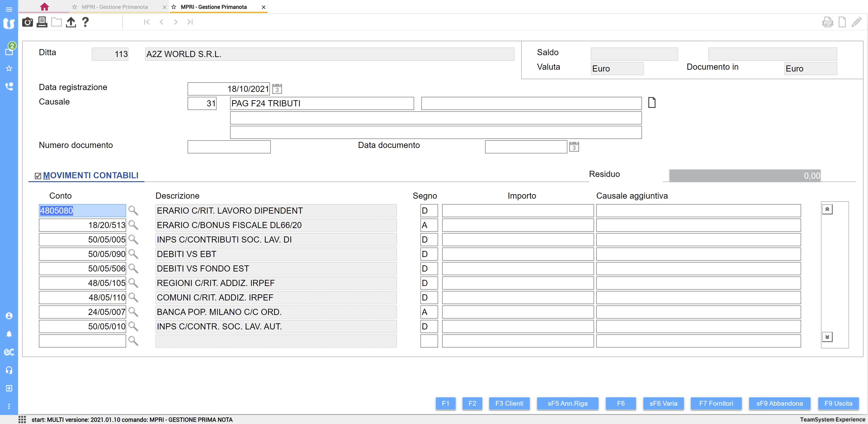This screenshot has height=424, width=868.
Task: Click the camera screenshot icon in toolbar
Action: tap(27, 22)
